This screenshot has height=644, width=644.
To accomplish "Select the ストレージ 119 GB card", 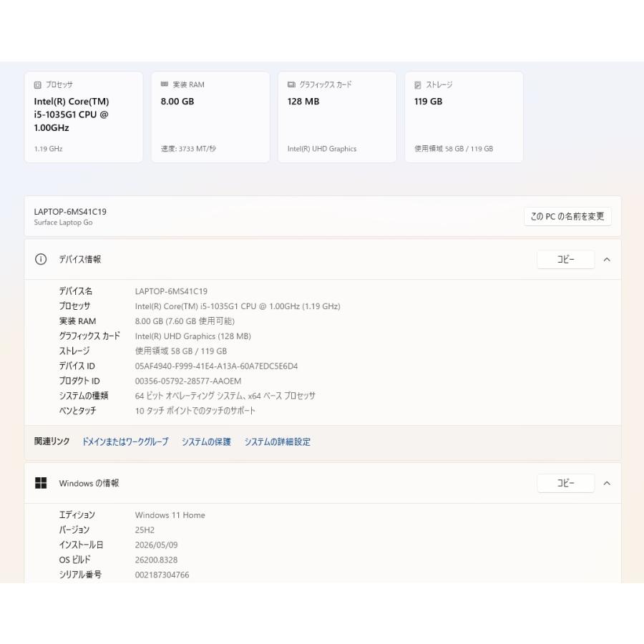I will tap(464, 117).
